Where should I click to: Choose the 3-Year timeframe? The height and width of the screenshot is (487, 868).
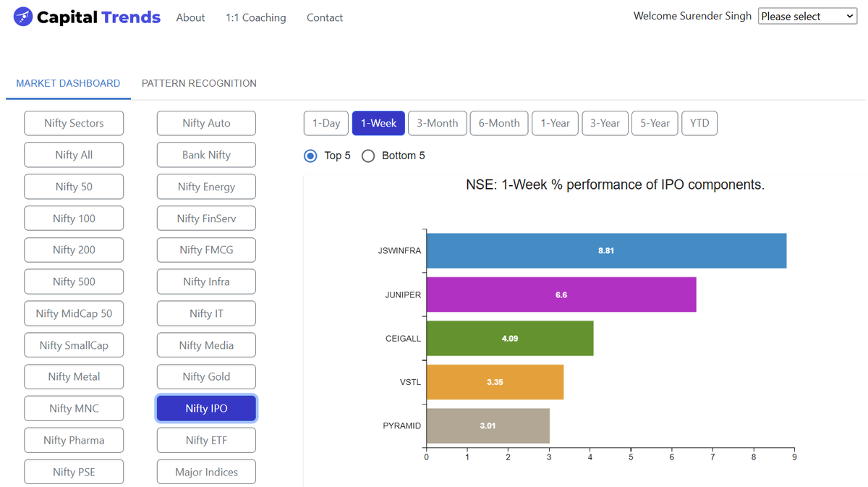[x=605, y=123]
